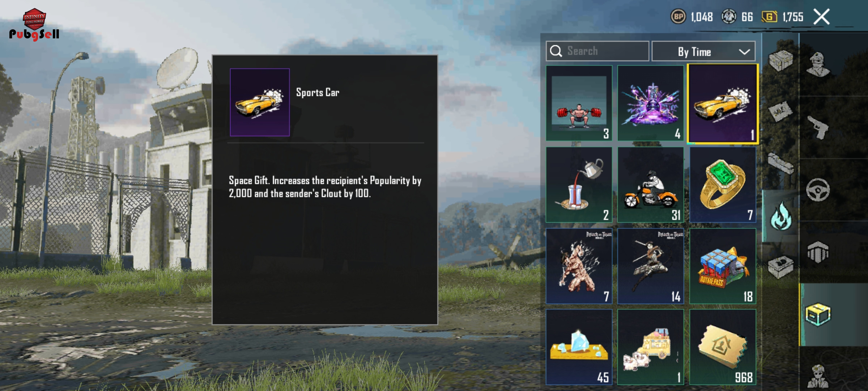This screenshot has height=391, width=868.
Task: Open the By Time sort dropdown
Action: coord(703,51)
